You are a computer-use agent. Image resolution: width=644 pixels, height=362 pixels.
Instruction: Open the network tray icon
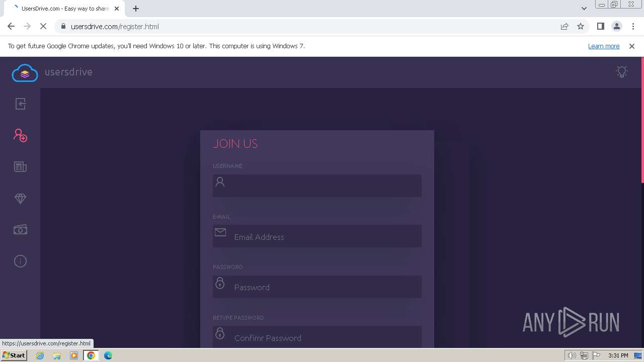pyautogui.click(x=584, y=355)
